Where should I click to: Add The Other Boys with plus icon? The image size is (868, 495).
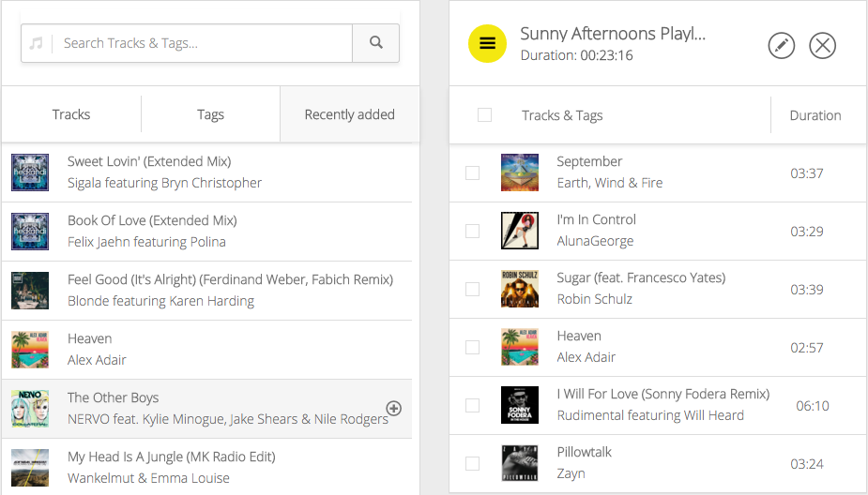point(393,408)
